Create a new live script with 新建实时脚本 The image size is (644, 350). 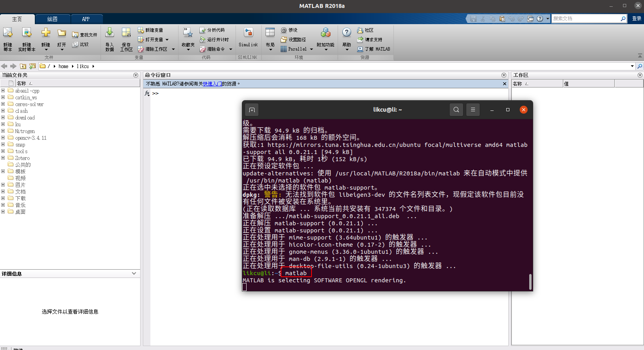click(x=27, y=32)
